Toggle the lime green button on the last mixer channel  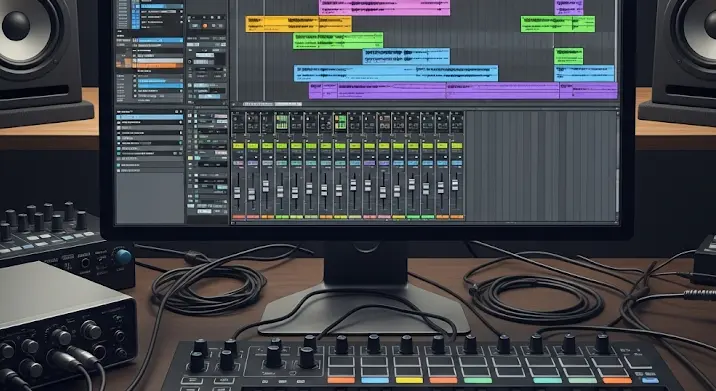(x=457, y=146)
